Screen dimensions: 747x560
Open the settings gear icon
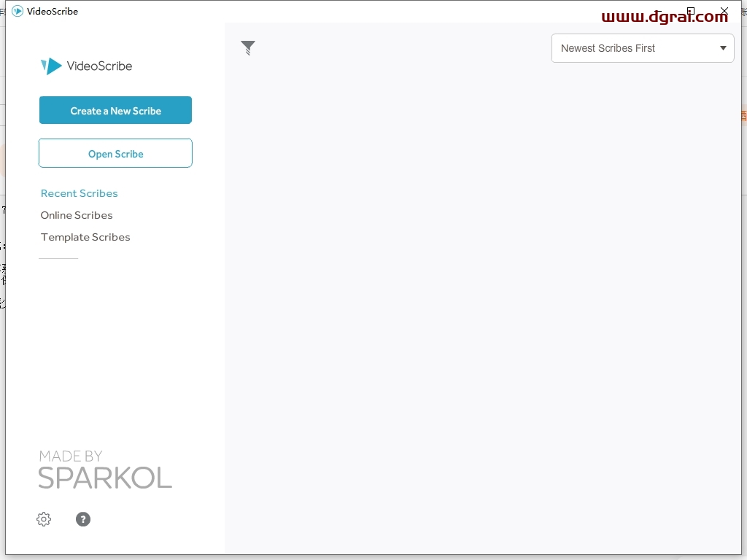click(44, 519)
